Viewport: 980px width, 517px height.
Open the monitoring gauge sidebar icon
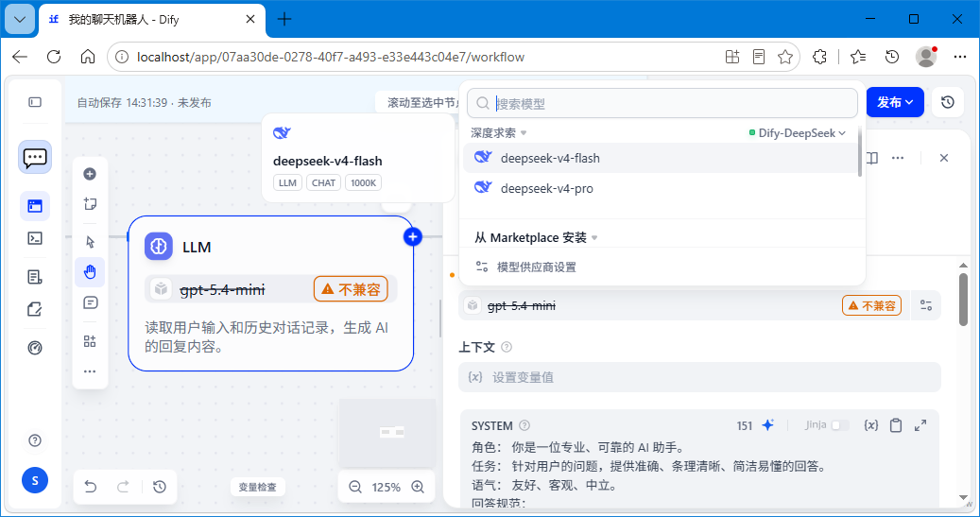click(35, 348)
